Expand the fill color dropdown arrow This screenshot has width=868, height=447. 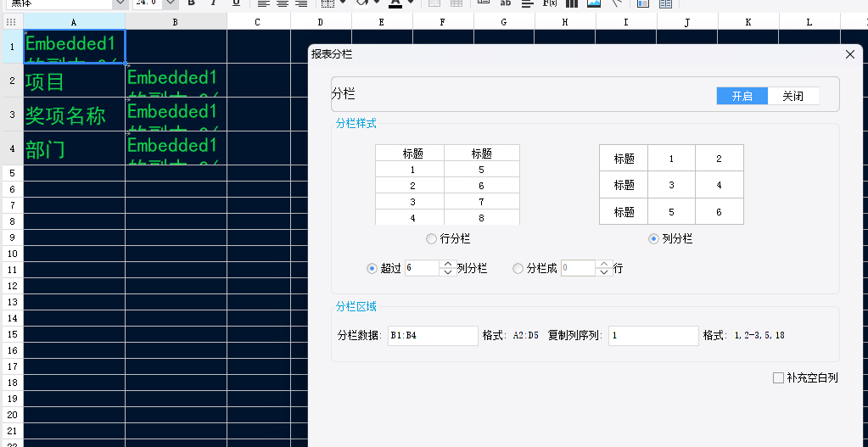point(377,3)
